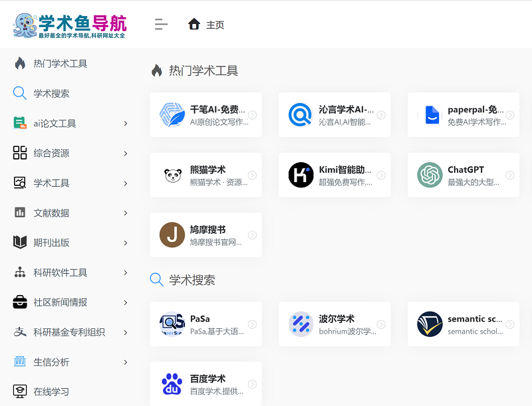Open the ChatGPT card title
Viewport: 532px width, 406px height.
tap(465, 169)
